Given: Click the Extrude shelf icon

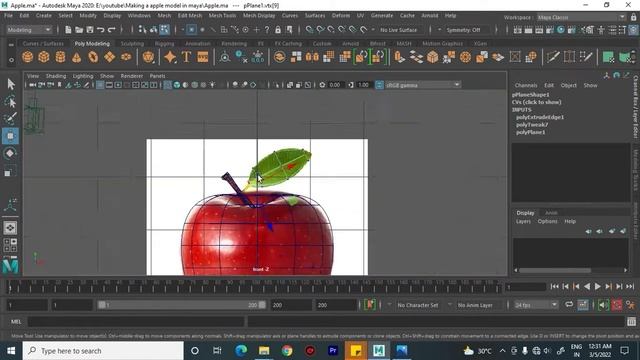Looking at the screenshot, I should click(399, 57).
